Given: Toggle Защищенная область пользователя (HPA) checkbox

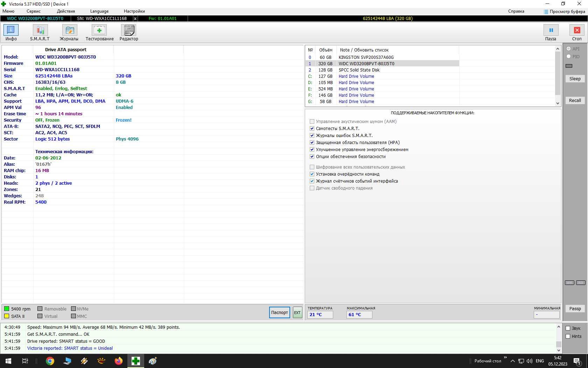Looking at the screenshot, I should 312,143.
